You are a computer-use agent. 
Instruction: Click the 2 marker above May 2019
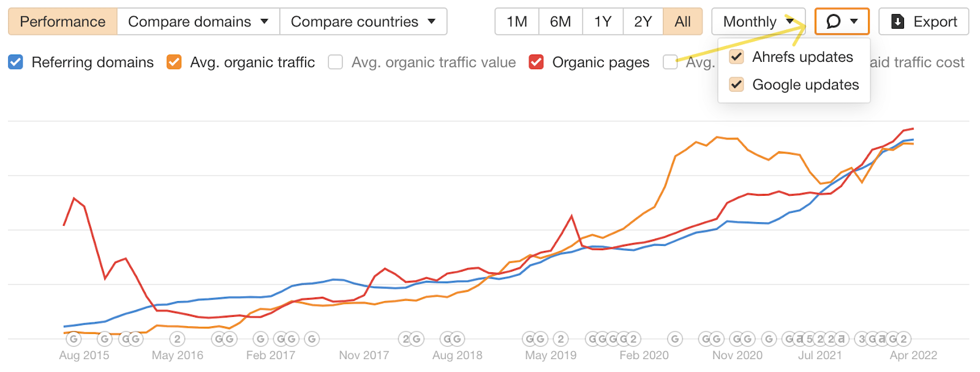(x=560, y=339)
